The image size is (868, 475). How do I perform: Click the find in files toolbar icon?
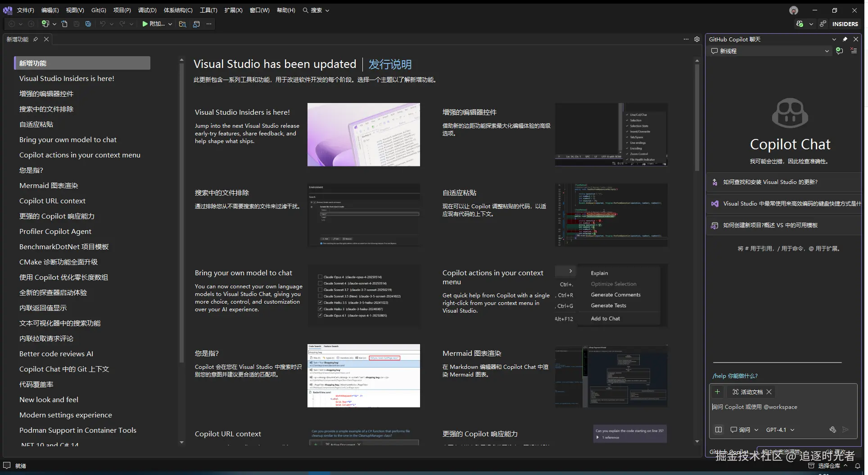point(182,24)
